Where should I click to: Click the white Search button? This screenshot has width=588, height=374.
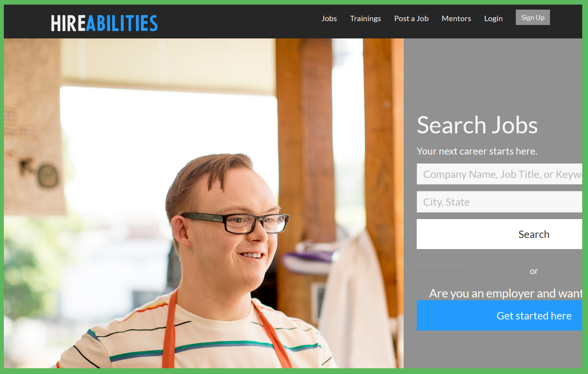(499, 234)
